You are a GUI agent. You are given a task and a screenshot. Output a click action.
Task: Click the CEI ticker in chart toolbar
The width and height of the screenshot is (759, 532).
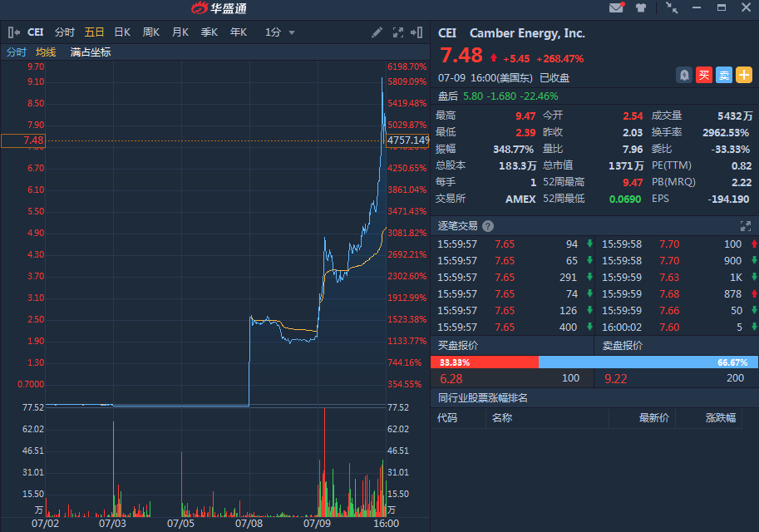(x=36, y=32)
